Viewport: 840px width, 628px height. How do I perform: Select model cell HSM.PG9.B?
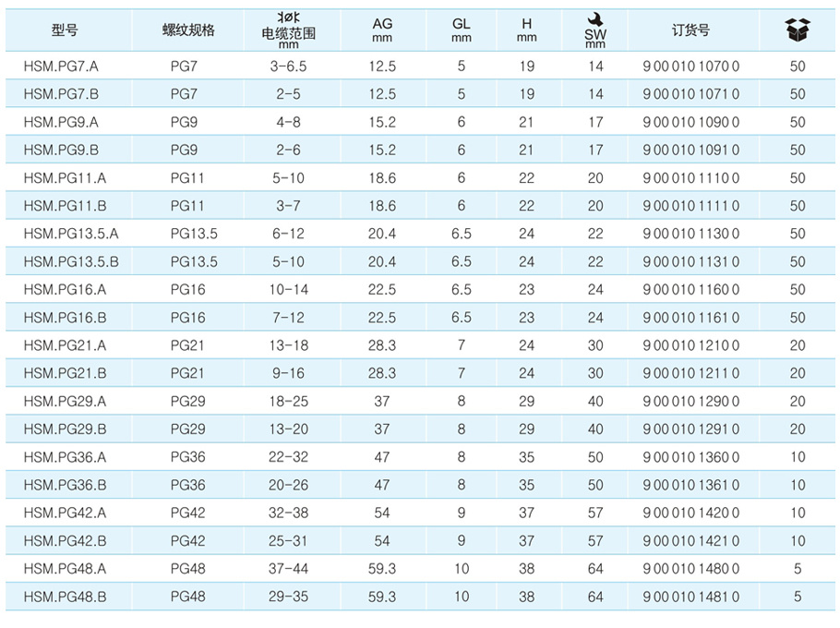pos(61,150)
